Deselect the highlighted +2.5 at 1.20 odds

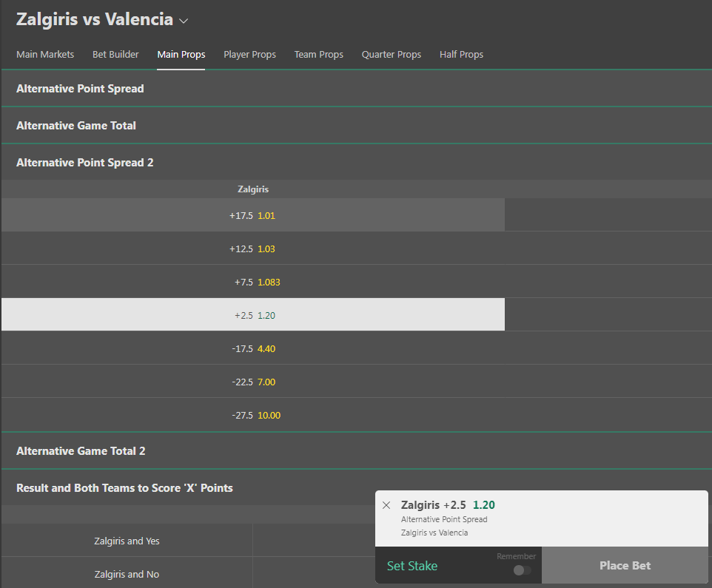click(x=252, y=315)
